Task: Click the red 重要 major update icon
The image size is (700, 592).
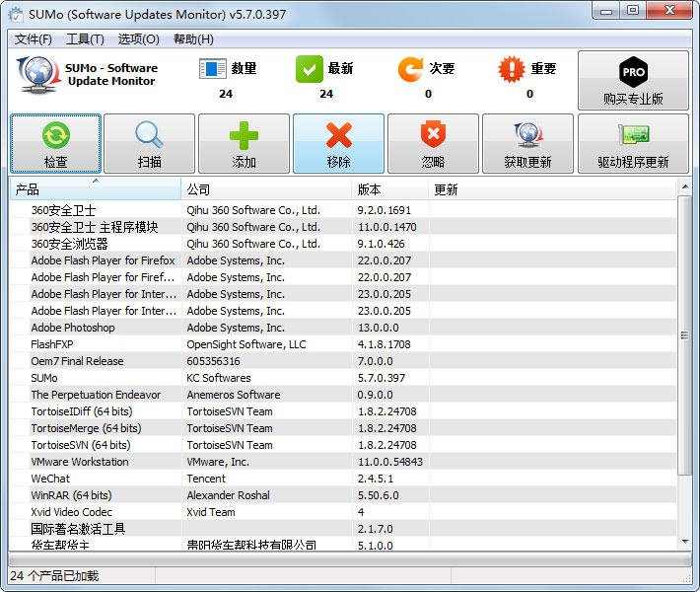Action: coord(512,69)
